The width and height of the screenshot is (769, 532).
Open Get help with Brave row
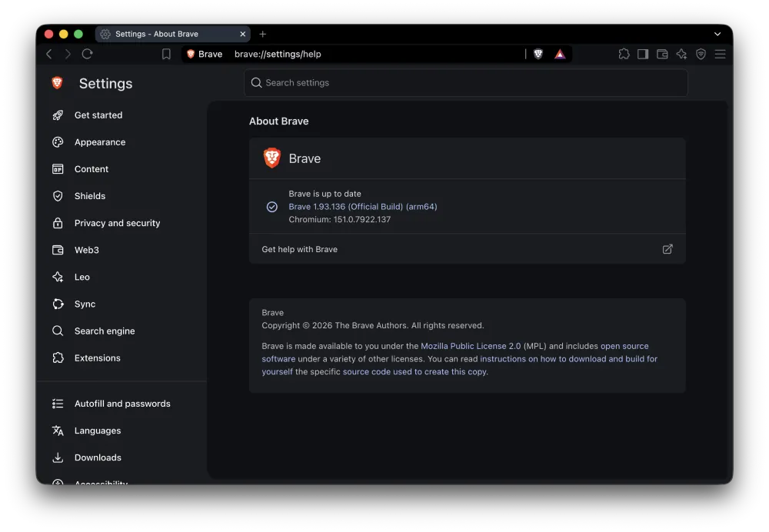467,249
